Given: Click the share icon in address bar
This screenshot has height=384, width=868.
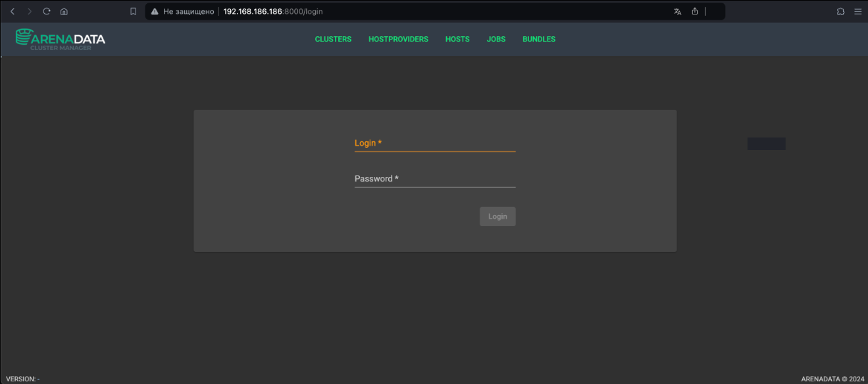Looking at the screenshot, I should (x=694, y=11).
